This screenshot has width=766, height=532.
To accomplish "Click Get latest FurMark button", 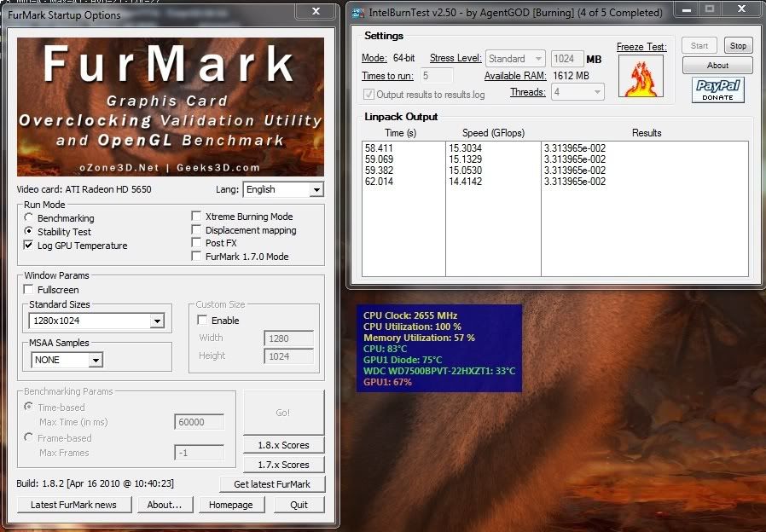I will pos(272,484).
